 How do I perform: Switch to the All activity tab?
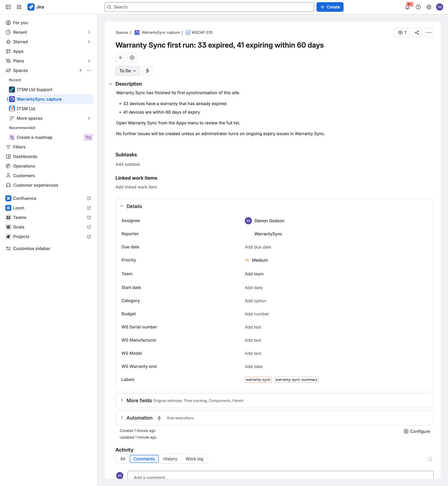pyautogui.click(x=123, y=459)
